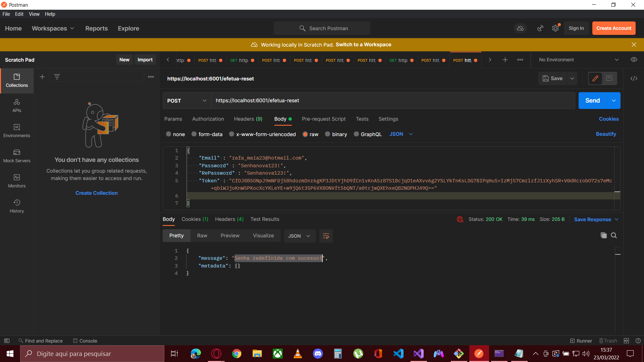Open the No Environment selector dropdown

[x=579, y=60]
